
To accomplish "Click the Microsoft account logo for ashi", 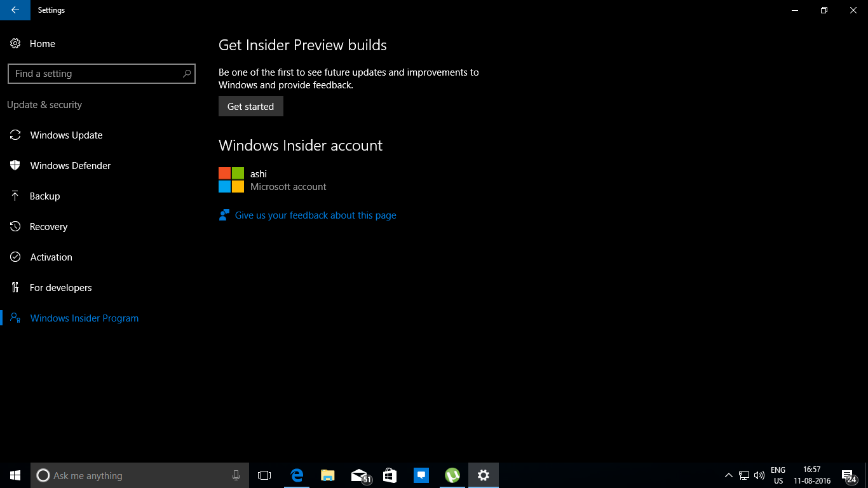I will tap(231, 180).
